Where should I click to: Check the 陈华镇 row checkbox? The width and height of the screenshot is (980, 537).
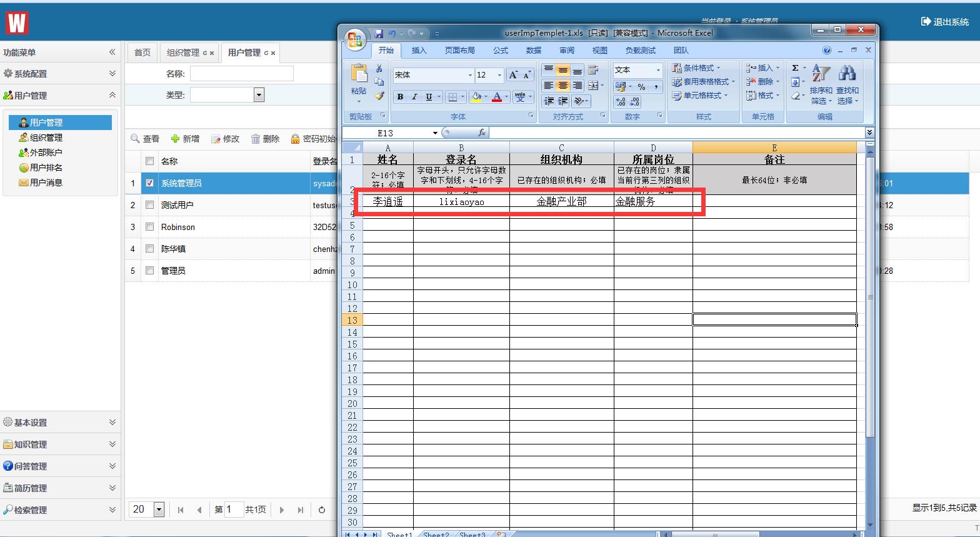coord(149,249)
